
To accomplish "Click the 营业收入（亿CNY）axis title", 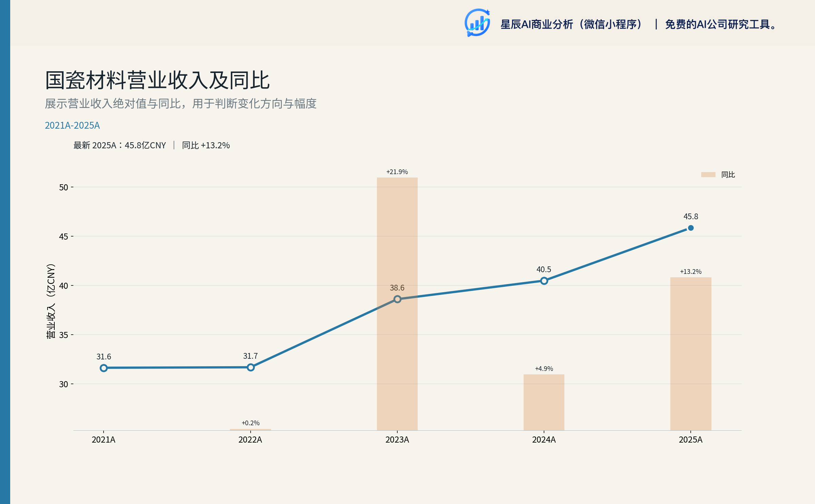I will pyautogui.click(x=50, y=301).
